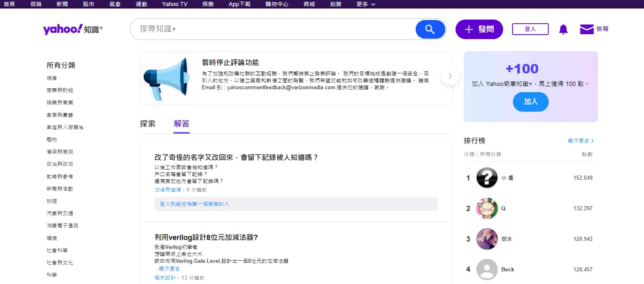The width and height of the screenshot is (644, 284).
Task: Open 購物中心 in top navigation
Action: point(277,4)
